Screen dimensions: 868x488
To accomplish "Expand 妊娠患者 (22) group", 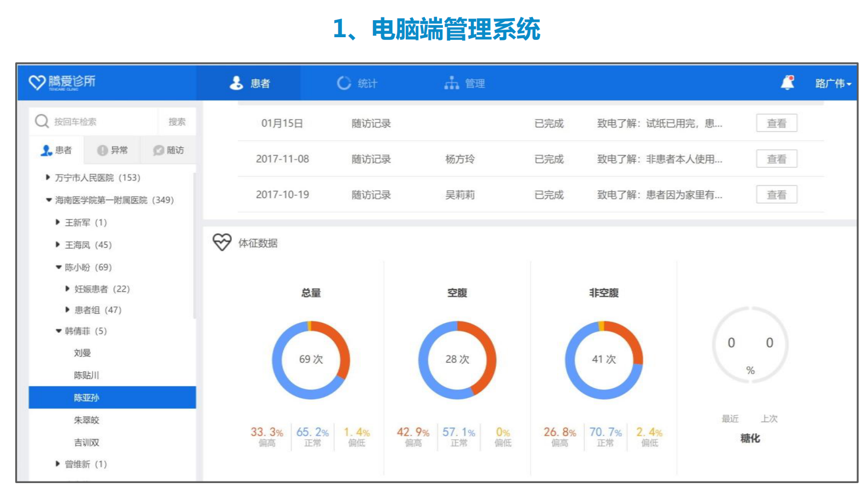I will [x=67, y=288].
